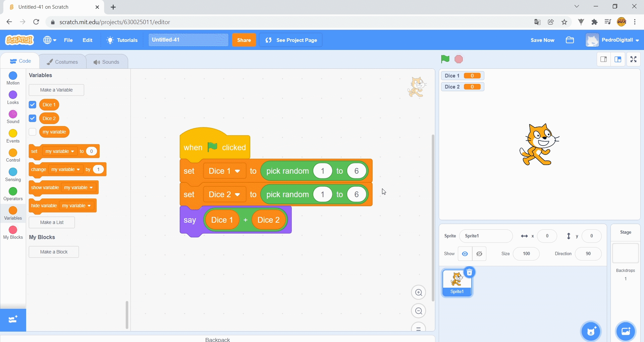Open the Edit menu
The height and width of the screenshot is (342, 644).
(88, 40)
